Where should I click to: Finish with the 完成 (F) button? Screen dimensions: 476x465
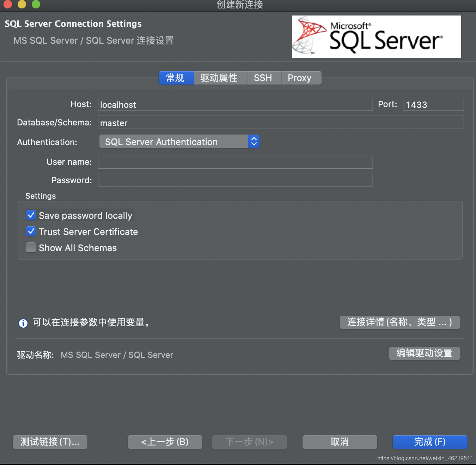point(430,442)
